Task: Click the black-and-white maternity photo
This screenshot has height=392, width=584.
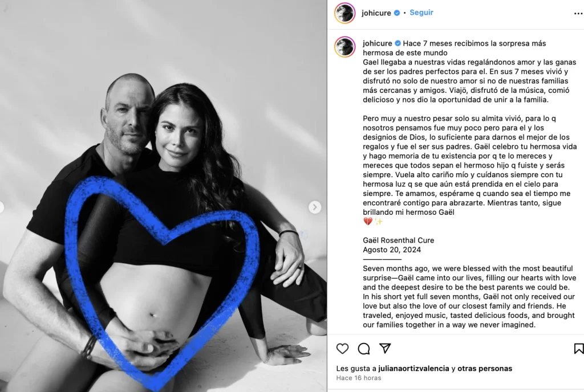Action: click(x=164, y=196)
